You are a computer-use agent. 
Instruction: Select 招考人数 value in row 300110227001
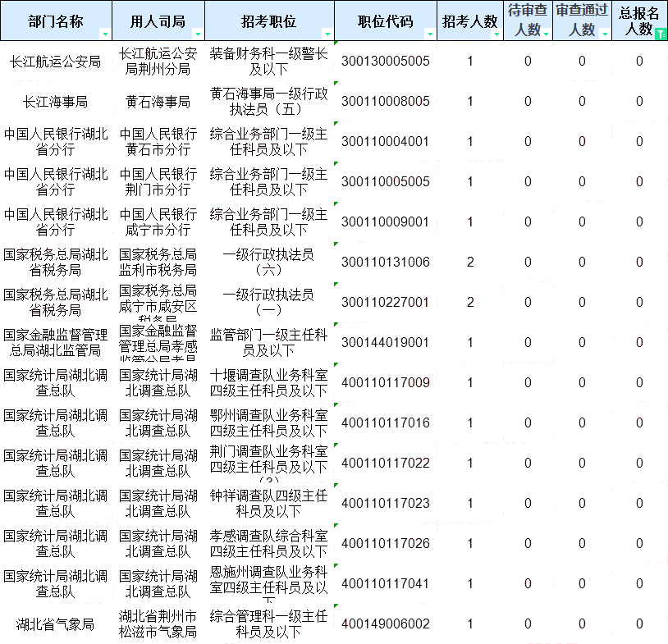470,303
